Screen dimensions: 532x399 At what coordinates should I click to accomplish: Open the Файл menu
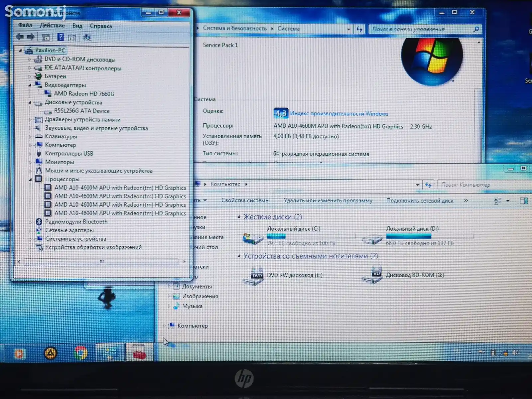pos(25,25)
